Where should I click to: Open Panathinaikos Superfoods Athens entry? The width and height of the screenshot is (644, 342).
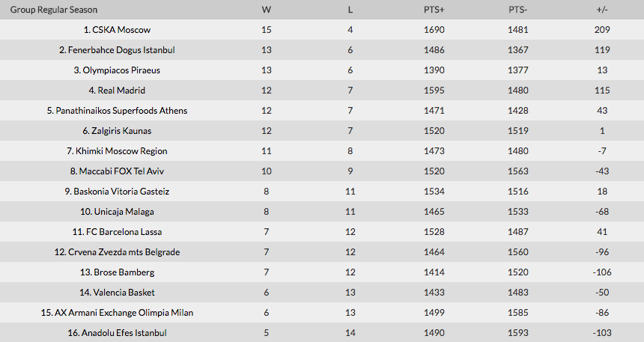(121, 111)
